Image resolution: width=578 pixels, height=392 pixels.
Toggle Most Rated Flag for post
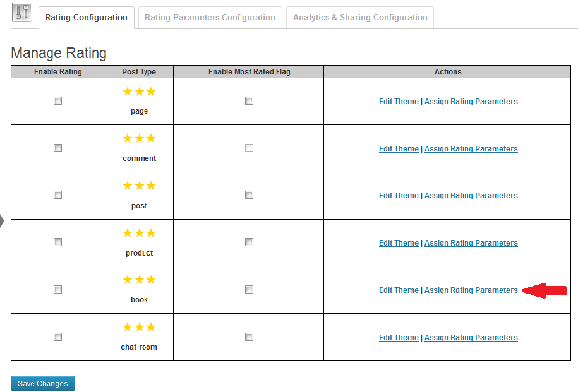249,194
